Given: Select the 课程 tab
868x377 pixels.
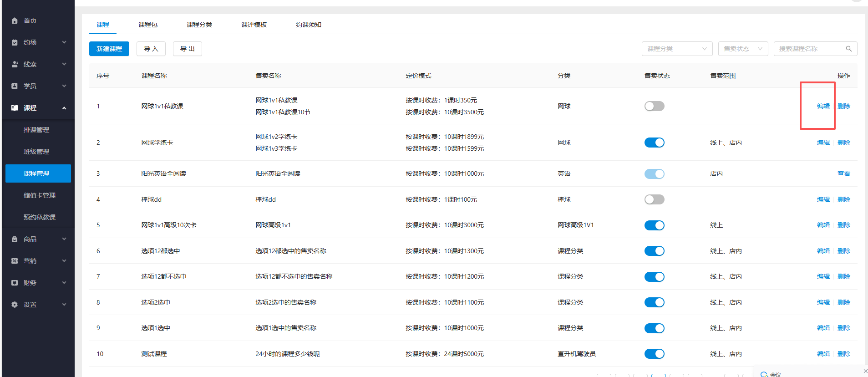Looking at the screenshot, I should 103,25.
